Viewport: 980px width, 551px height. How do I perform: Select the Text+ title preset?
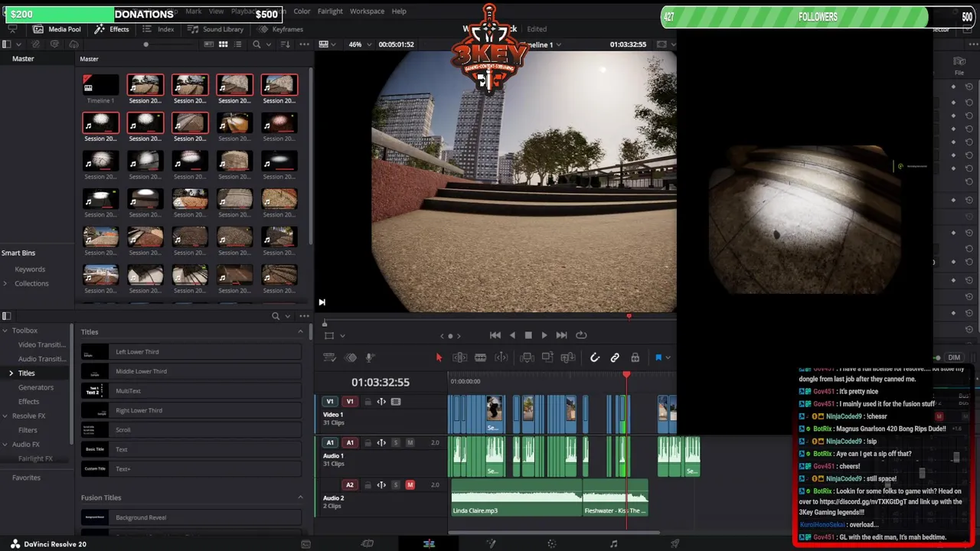pos(191,469)
